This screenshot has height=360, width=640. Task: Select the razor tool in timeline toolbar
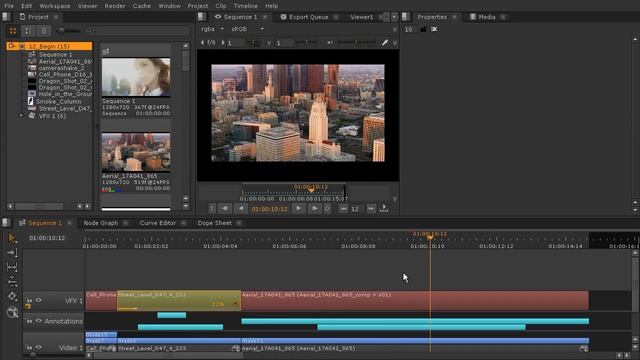[12, 296]
